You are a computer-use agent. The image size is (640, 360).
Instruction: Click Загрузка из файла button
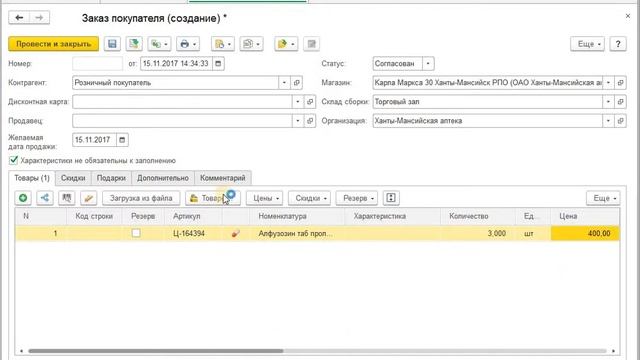click(141, 198)
